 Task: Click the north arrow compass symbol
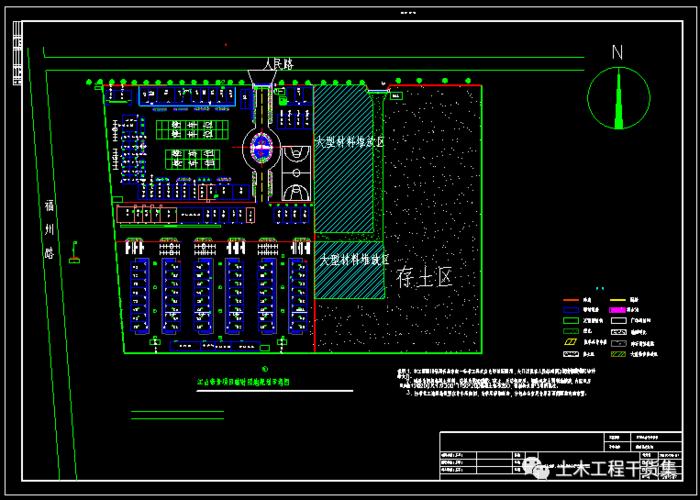click(619, 98)
